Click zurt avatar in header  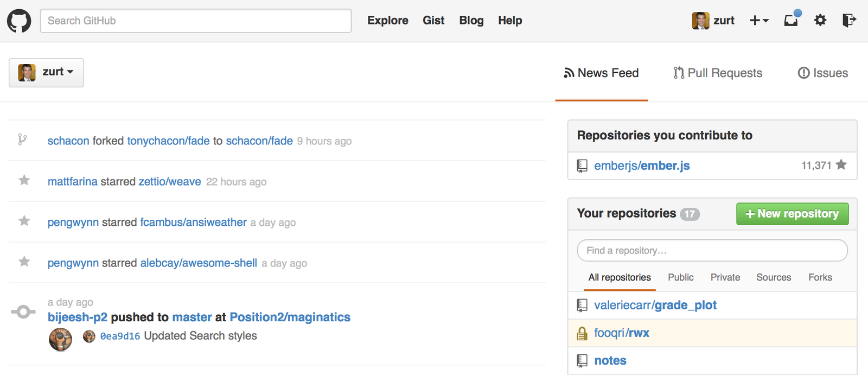point(701,21)
